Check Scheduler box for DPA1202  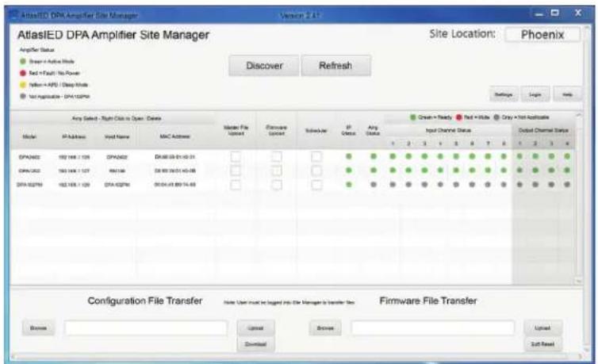(x=316, y=171)
